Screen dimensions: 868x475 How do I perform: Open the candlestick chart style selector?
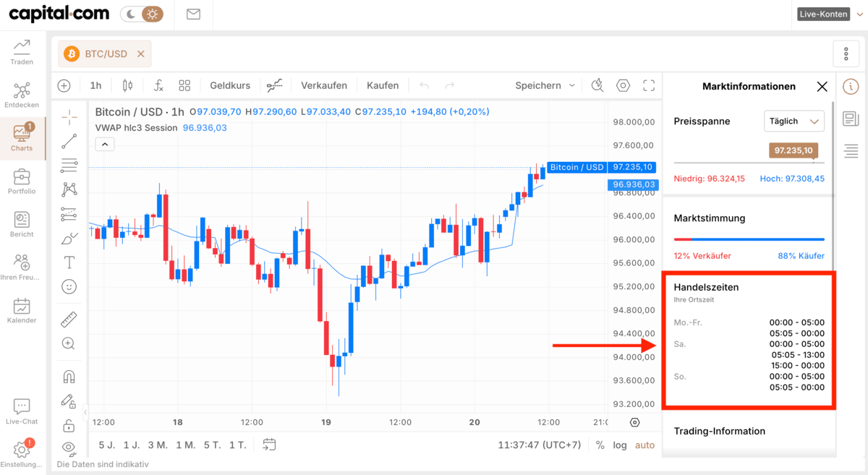pyautogui.click(x=128, y=85)
